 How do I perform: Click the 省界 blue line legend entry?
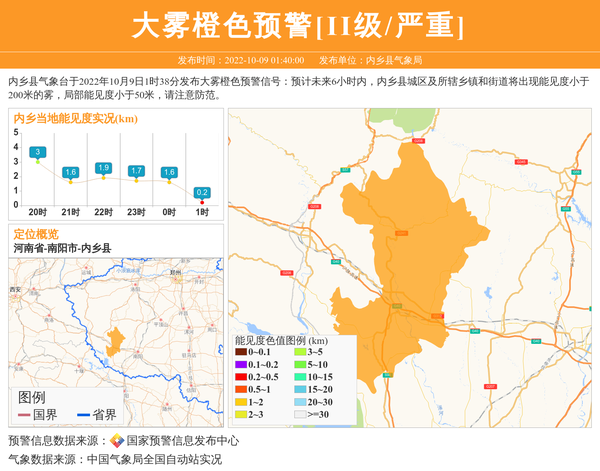pyautogui.click(x=96, y=414)
